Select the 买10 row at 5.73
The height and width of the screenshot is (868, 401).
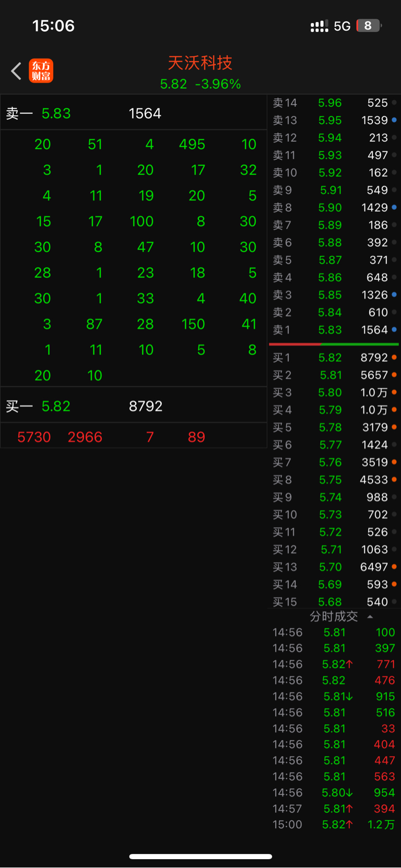(334, 515)
